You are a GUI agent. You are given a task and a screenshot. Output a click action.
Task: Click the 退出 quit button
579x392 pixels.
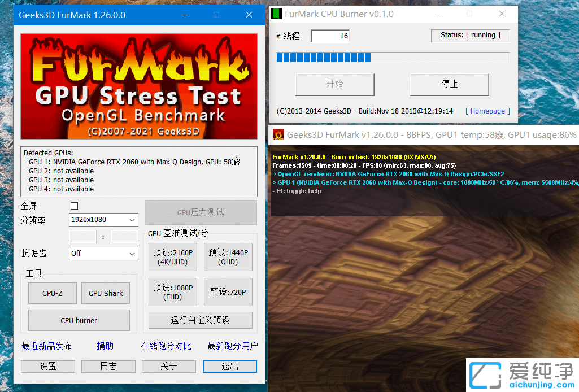point(230,366)
